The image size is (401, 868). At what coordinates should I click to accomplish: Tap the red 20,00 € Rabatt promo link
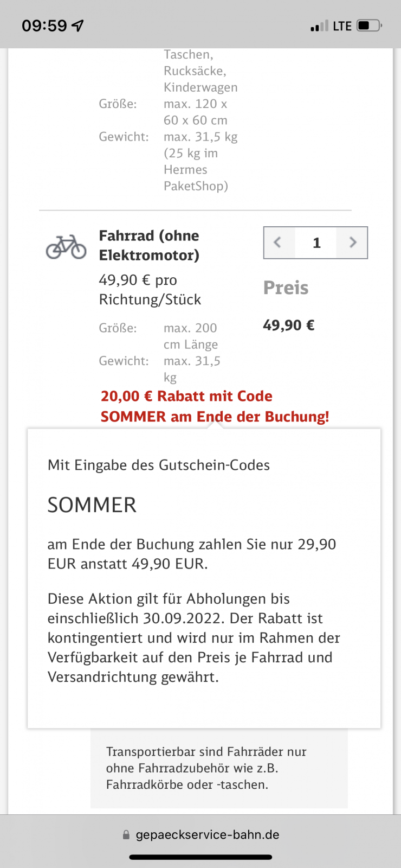[215, 406]
